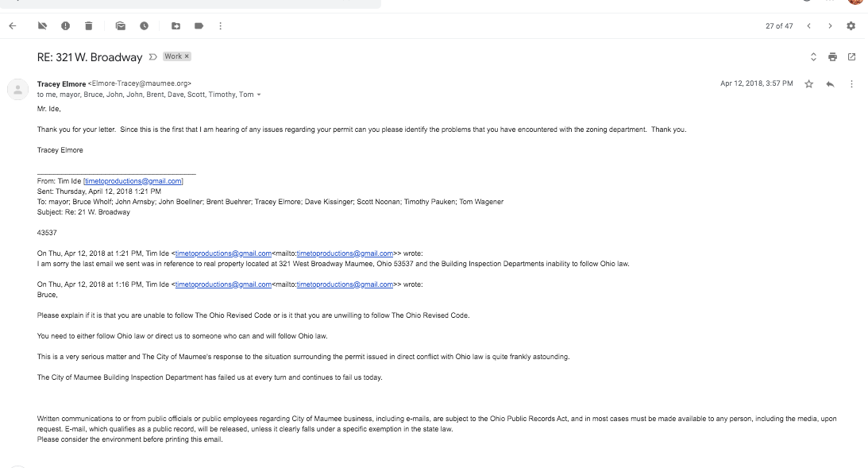Open the email in a new window
Image resolution: width=868 pixels, height=468 pixels.
click(851, 57)
